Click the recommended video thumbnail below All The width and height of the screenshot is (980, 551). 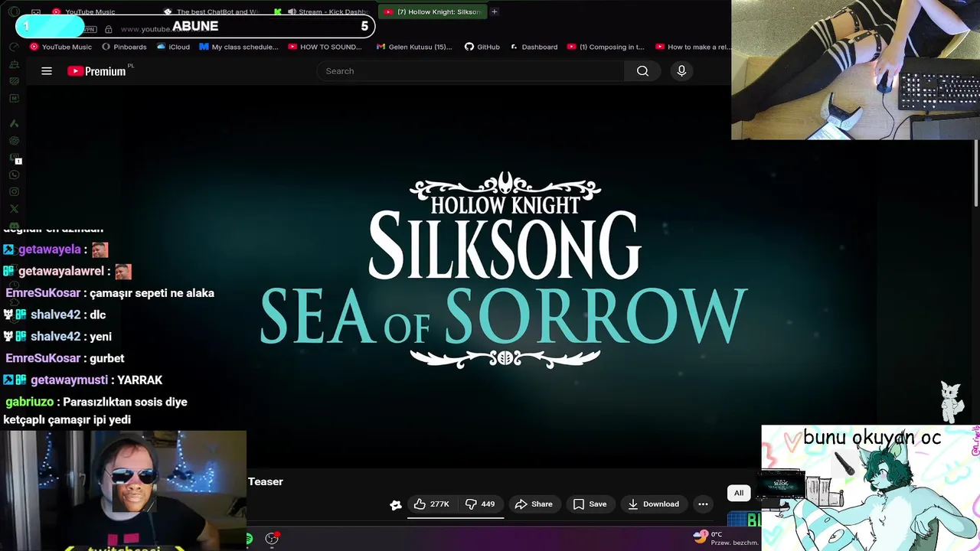(x=743, y=520)
